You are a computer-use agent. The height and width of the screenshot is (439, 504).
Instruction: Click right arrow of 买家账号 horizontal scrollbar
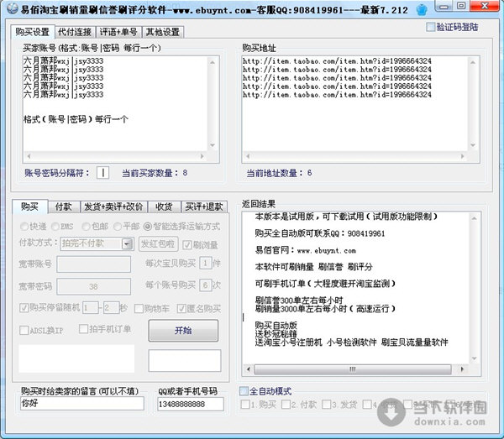pos(202,156)
